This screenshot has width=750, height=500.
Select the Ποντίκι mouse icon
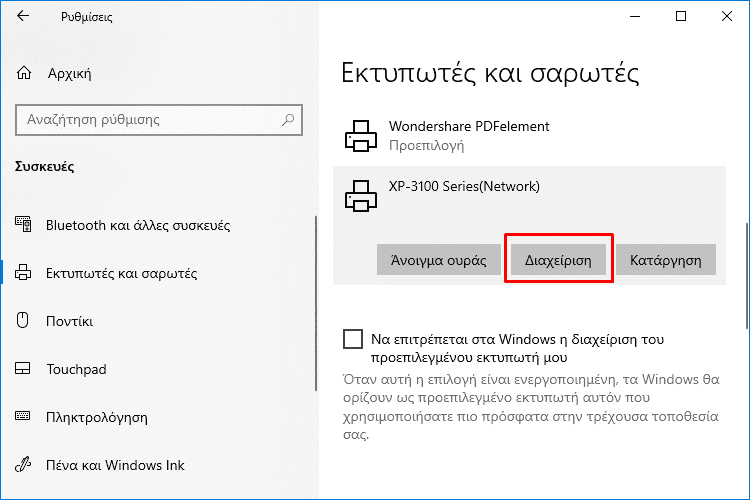(22, 320)
